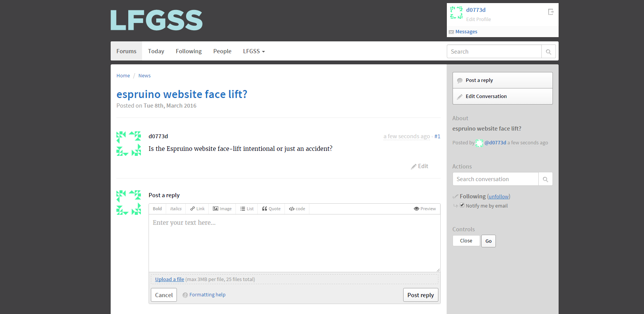Viewport: 644px width, 314px height.
Task: Click the pencil Edit link on post
Action: (x=419, y=166)
